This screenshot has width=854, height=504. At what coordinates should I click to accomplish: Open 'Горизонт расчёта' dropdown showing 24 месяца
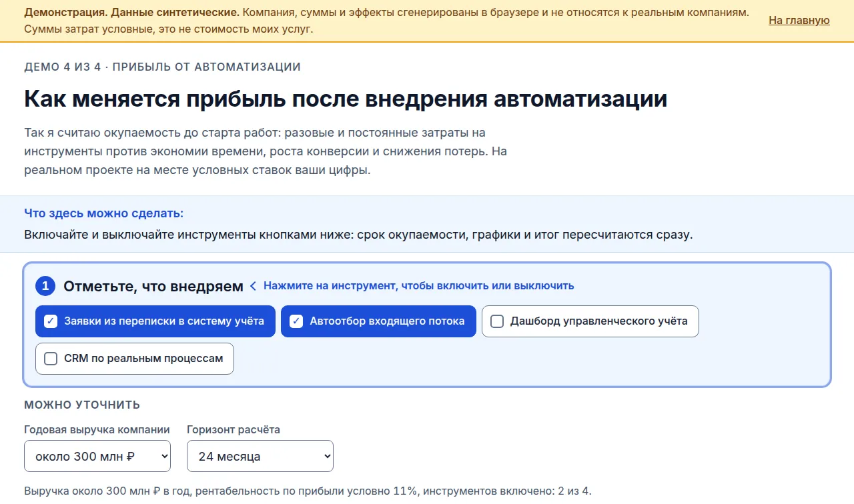point(260,457)
